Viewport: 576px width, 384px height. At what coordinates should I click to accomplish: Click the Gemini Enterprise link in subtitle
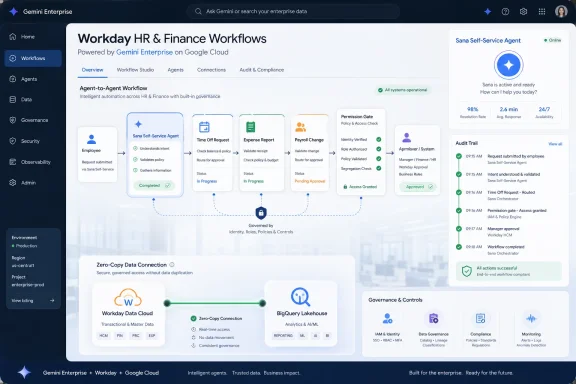(144, 52)
